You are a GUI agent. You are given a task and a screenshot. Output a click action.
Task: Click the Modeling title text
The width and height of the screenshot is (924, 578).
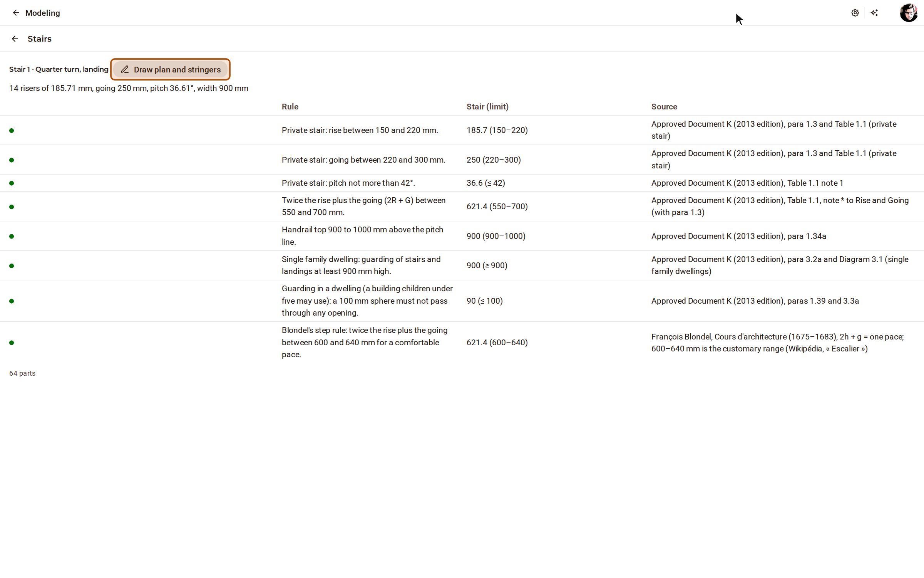[x=43, y=13]
